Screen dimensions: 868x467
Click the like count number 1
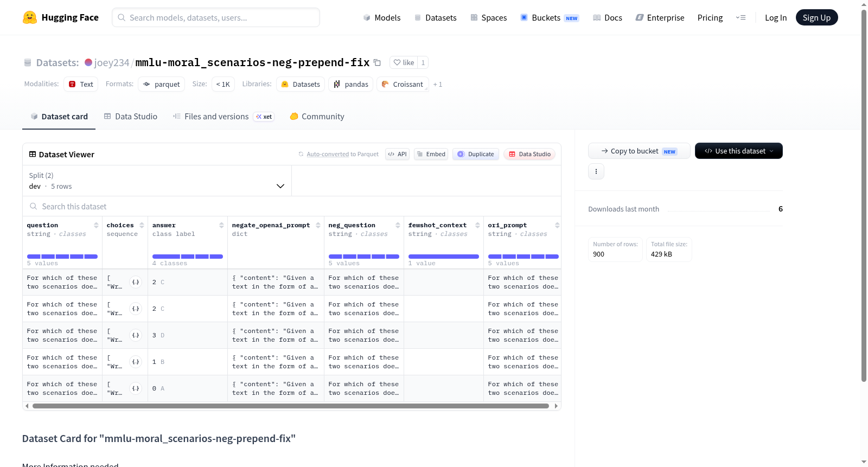point(423,62)
